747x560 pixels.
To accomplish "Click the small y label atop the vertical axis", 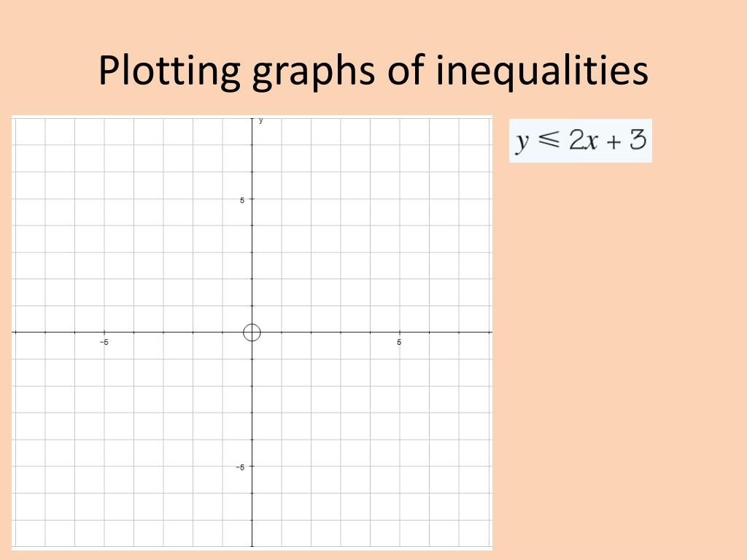I will [260, 120].
